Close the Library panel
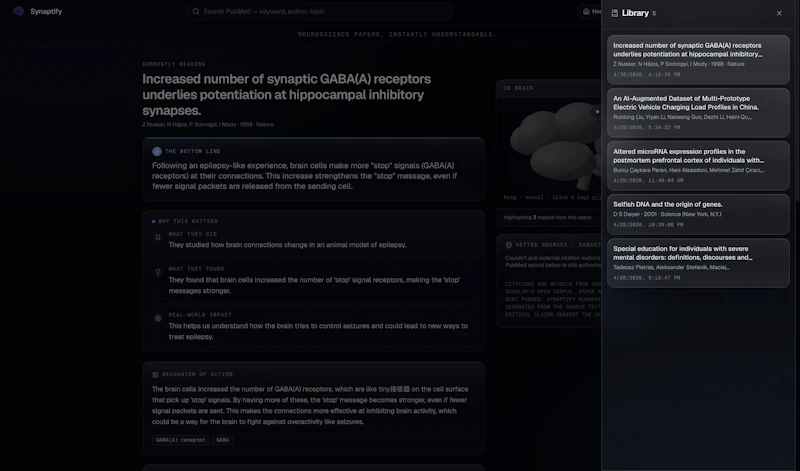Image resolution: width=800 pixels, height=471 pixels. (x=779, y=13)
